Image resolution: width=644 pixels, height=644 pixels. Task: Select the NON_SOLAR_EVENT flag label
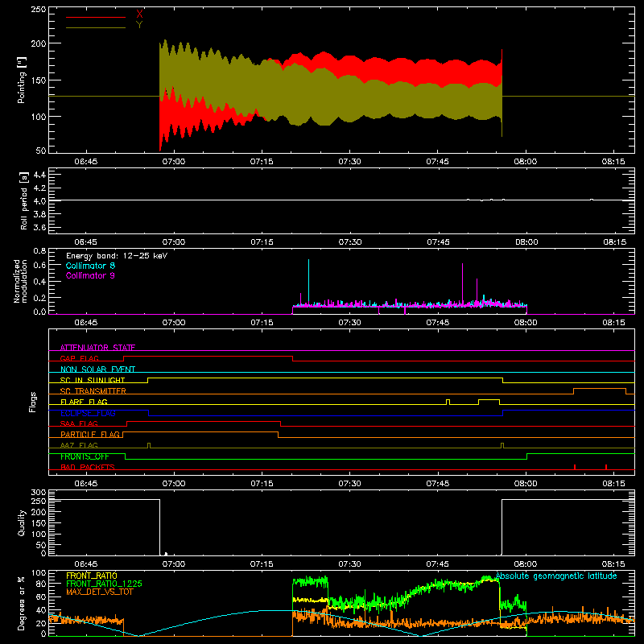97,369
